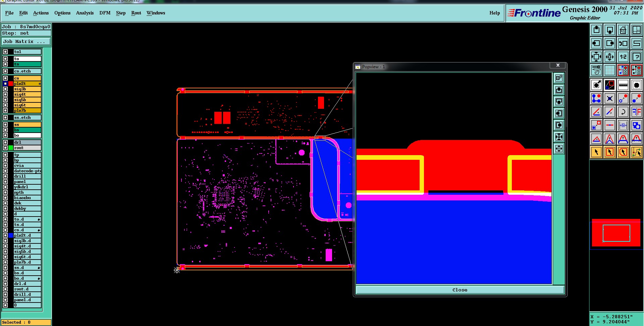
Task: Click the Home view icon
Action: point(623,30)
